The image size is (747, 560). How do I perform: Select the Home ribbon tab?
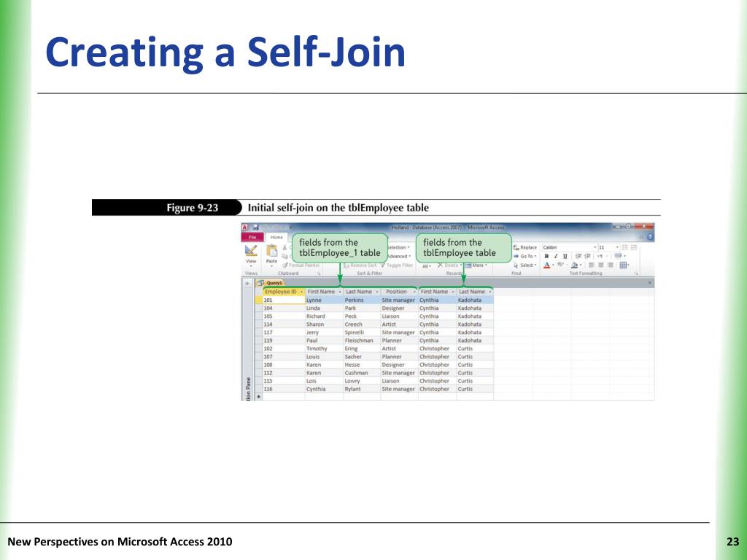[x=276, y=237]
